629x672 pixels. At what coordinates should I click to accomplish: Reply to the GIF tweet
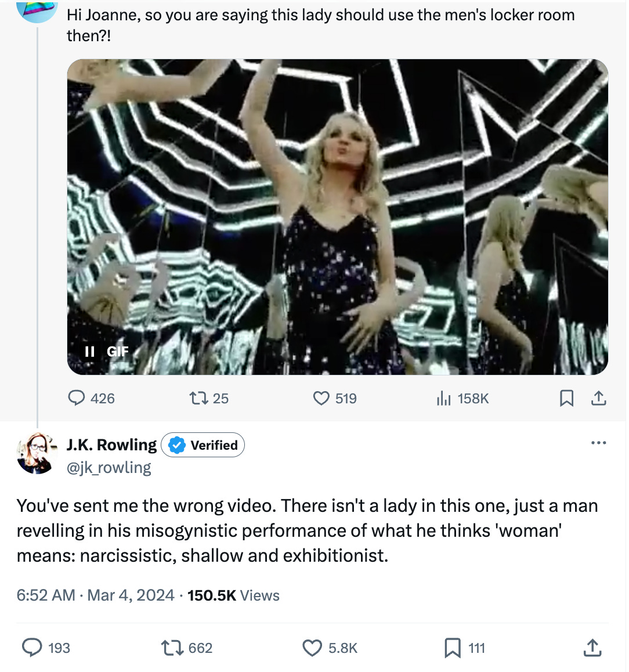(x=77, y=398)
